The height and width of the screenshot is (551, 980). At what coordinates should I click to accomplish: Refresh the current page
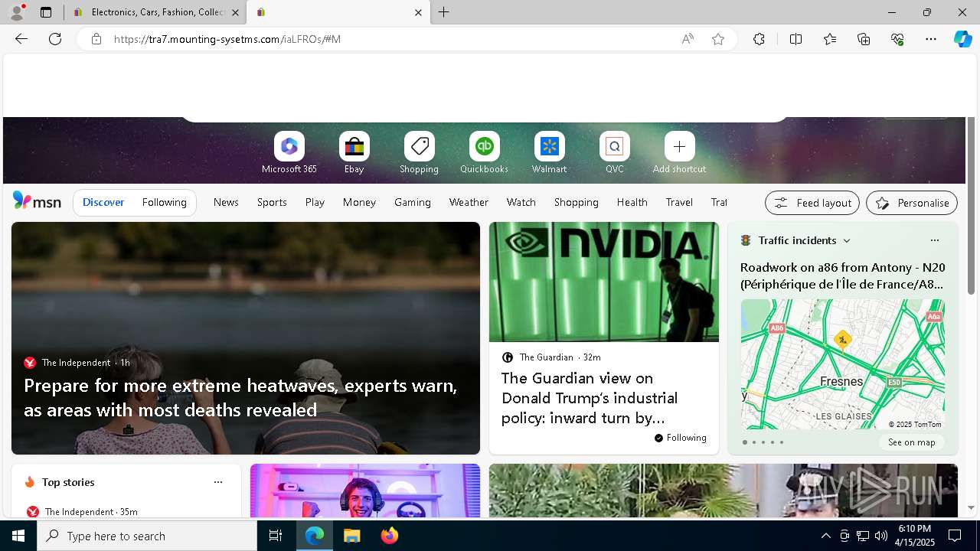pyautogui.click(x=55, y=39)
